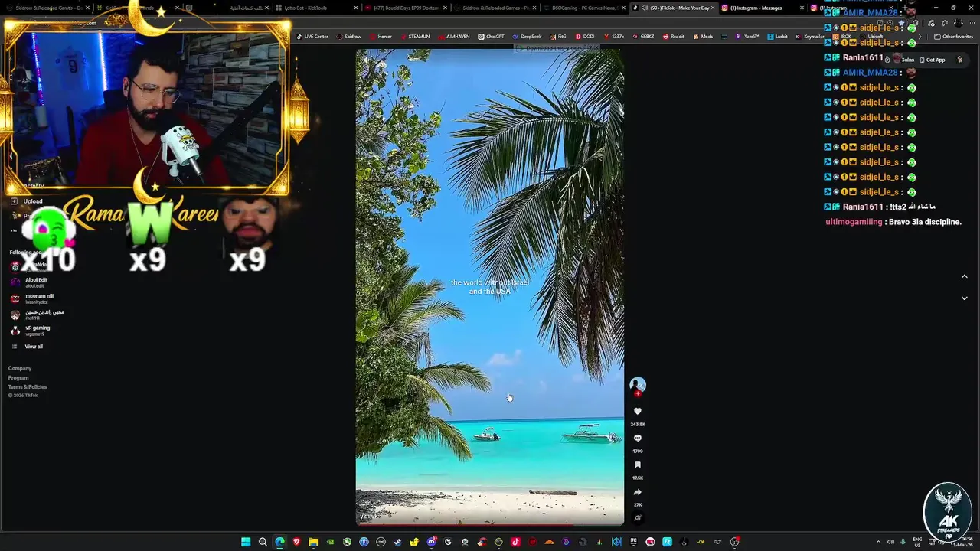Bookmark the video using the save icon
Screen dimensions: 980x551
[638, 465]
